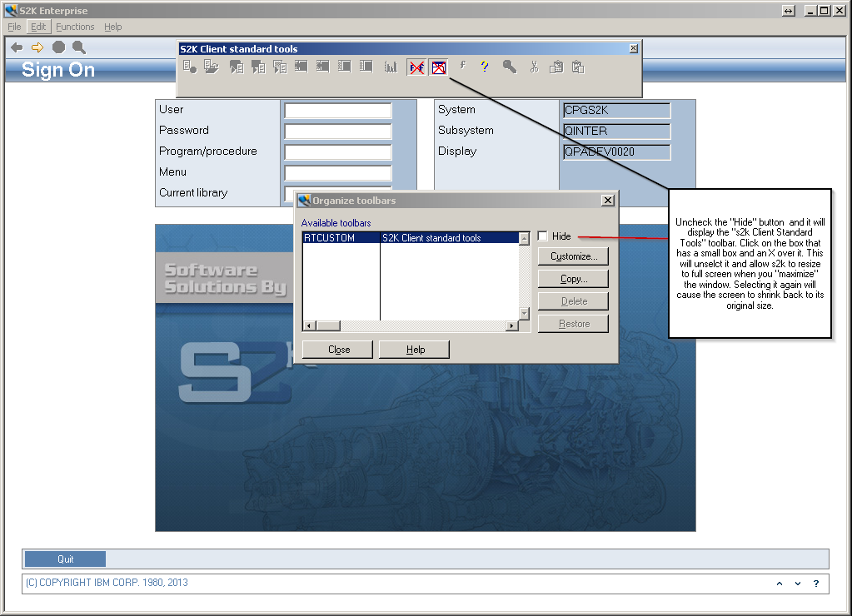Click the list's horizontal scroll right arrow
This screenshot has width=852, height=616.
[512, 326]
